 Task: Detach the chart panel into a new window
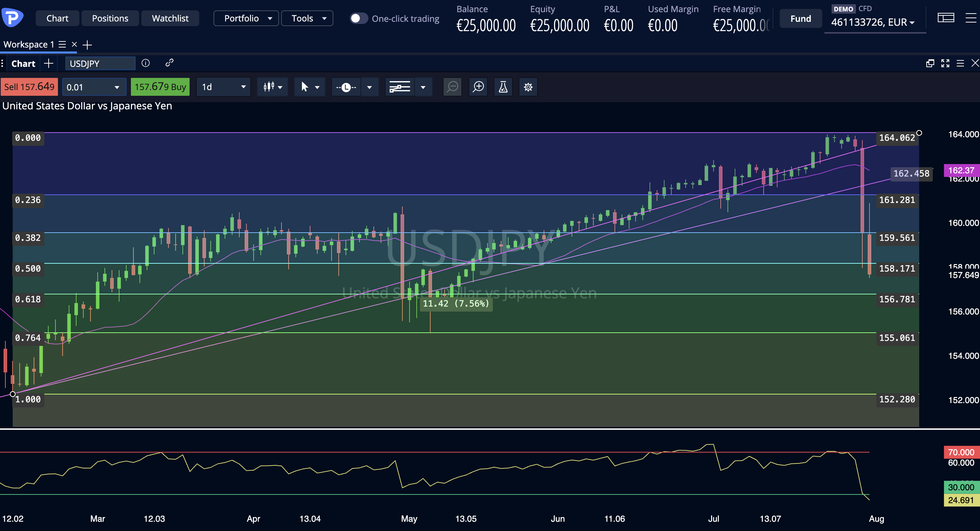[x=930, y=63]
